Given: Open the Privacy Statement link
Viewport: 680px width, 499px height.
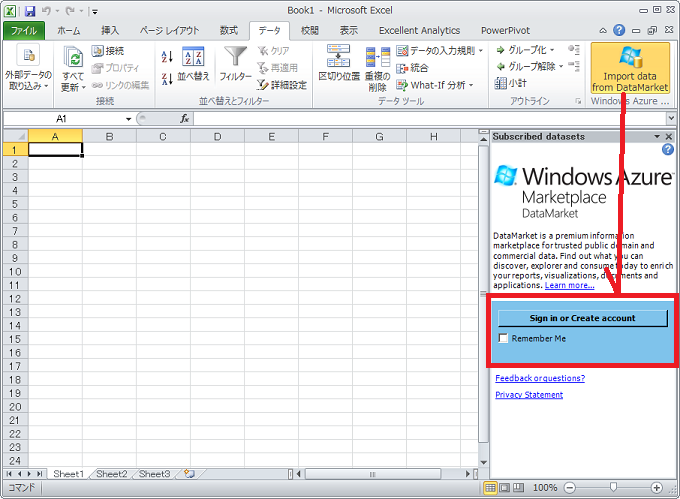Looking at the screenshot, I should pos(529,395).
